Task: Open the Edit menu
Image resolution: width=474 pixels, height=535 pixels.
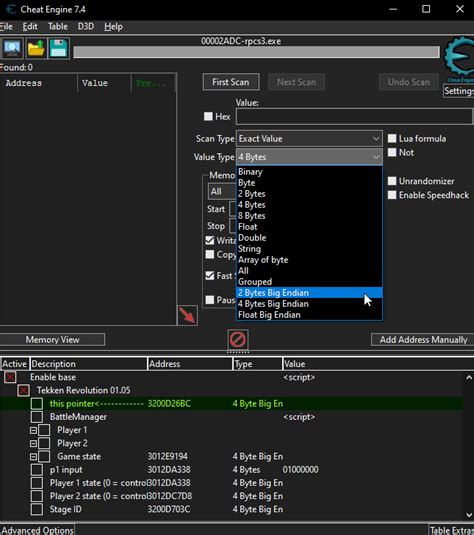Action: click(30, 26)
